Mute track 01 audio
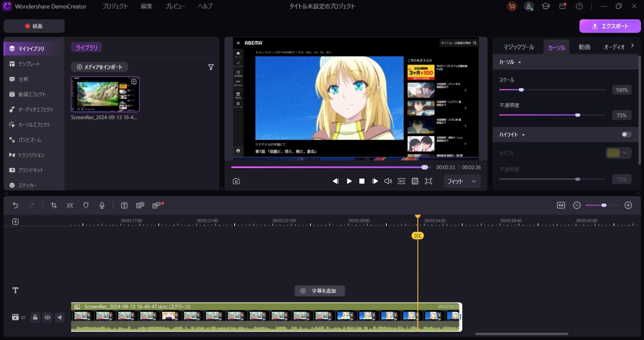 tap(60, 317)
